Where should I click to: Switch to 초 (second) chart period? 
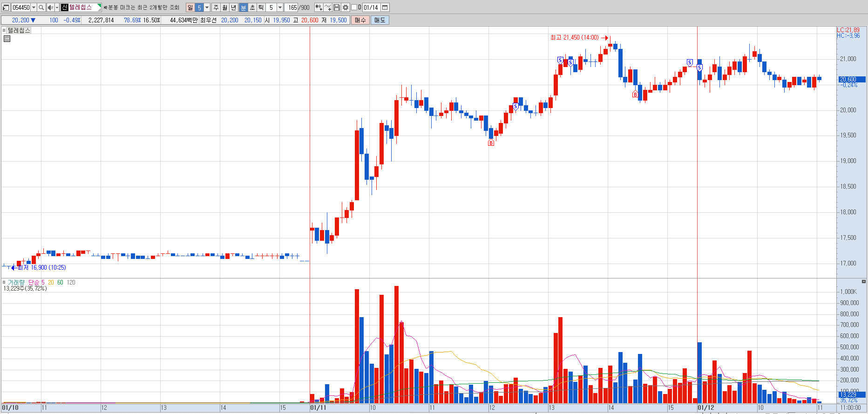coord(252,7)
